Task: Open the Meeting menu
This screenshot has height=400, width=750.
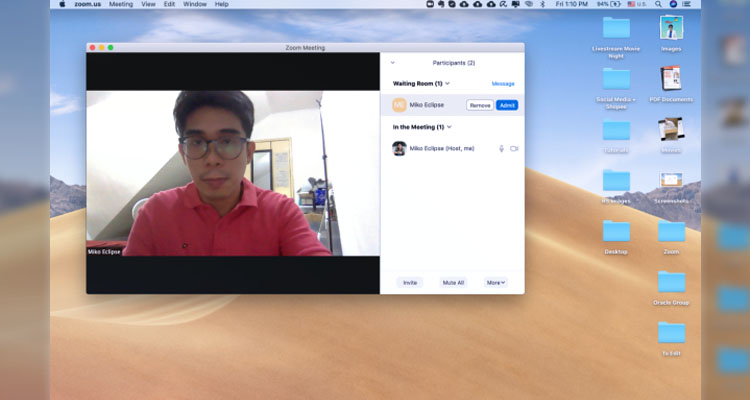Action: 121,4
